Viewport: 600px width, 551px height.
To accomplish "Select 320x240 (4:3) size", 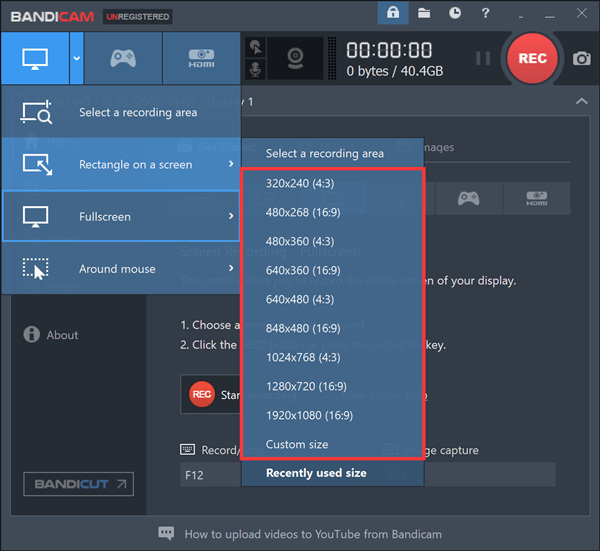I will [333, 183].
